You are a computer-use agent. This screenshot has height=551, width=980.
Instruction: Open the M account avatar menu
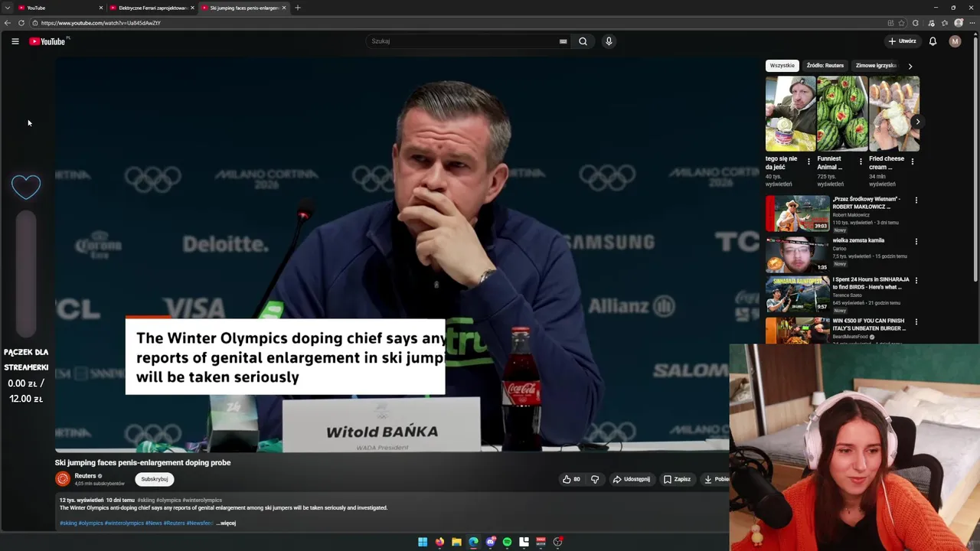955,41
